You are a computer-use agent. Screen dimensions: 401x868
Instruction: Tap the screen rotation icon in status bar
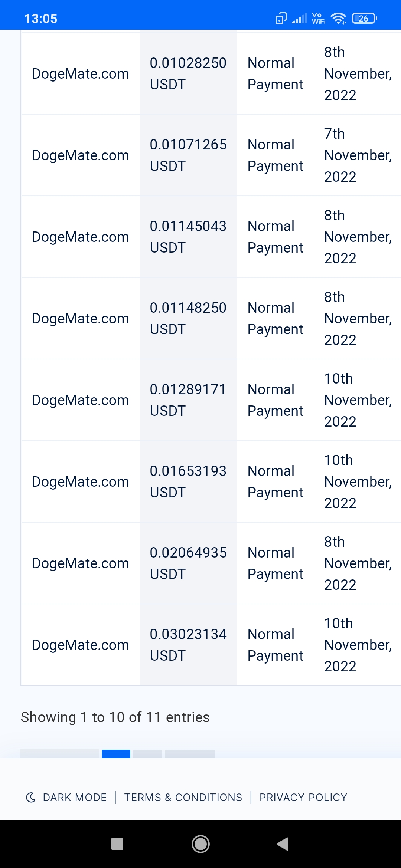click(x=281, y=18)
